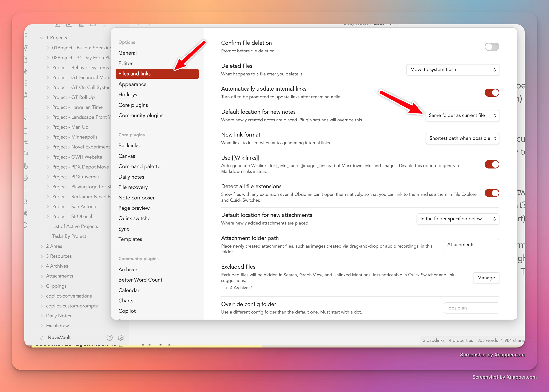
Task: Open graph view from the ribbon
Action: (x=26, y=71)
